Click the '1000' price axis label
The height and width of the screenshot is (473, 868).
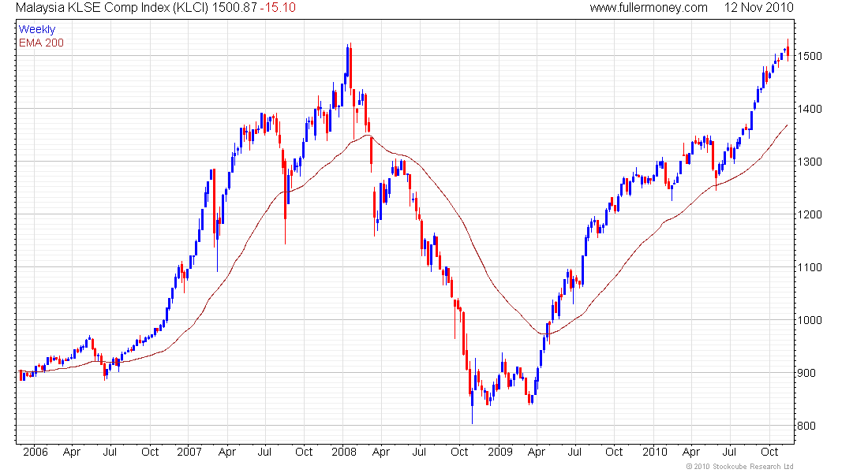pos(810,320)
